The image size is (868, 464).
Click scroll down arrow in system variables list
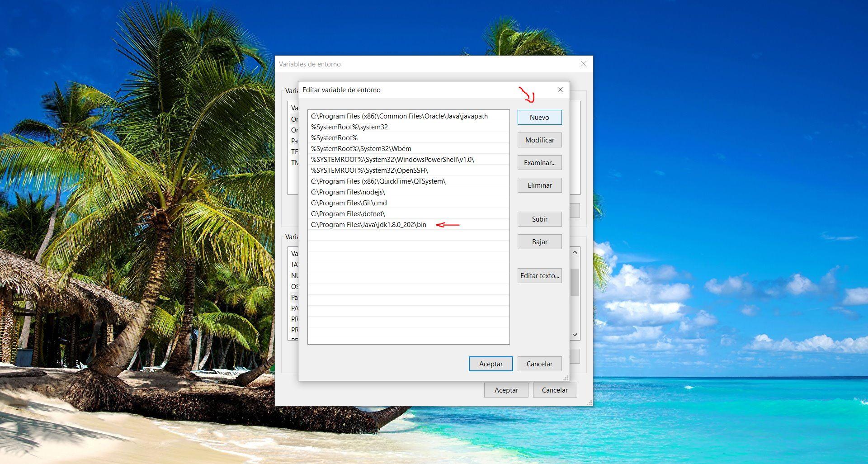(575, 335)
